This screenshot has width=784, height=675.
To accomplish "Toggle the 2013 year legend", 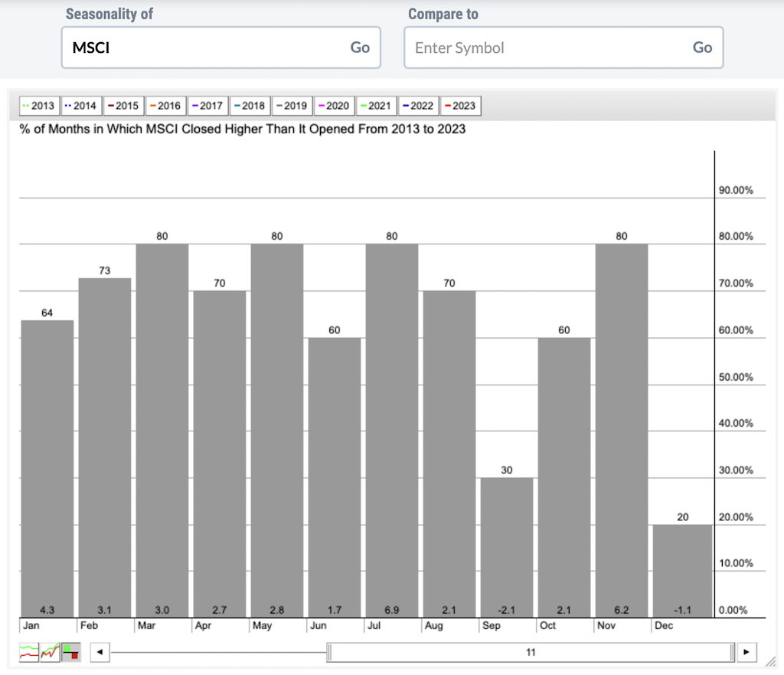I will pos(40,106).
